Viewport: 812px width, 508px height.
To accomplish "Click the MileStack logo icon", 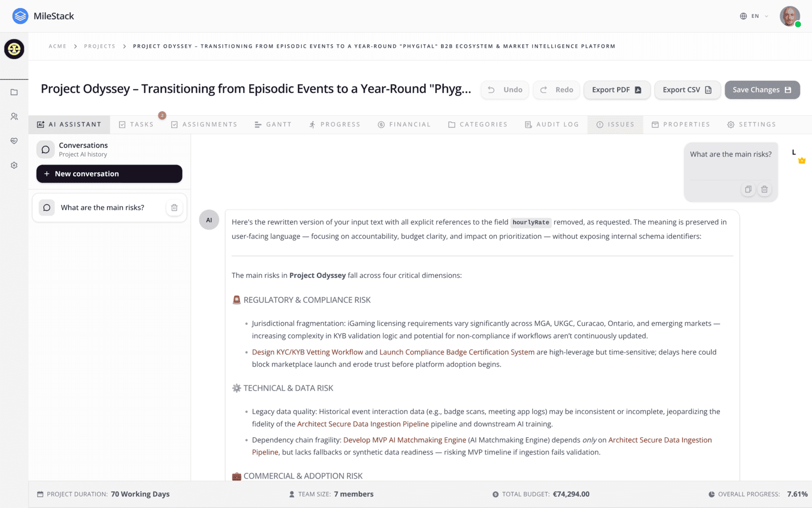I will 20,16.
